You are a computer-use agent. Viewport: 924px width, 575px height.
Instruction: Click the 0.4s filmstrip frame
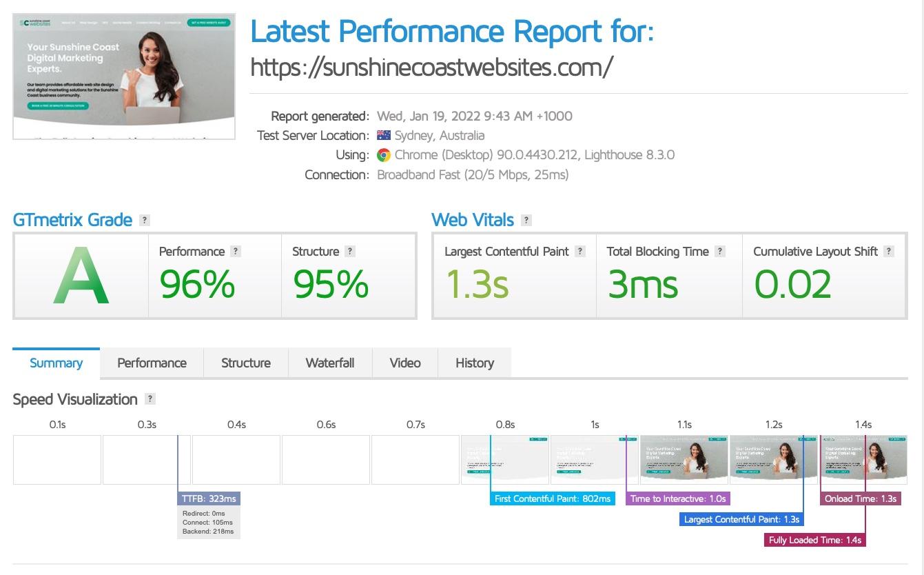[236, 460]
